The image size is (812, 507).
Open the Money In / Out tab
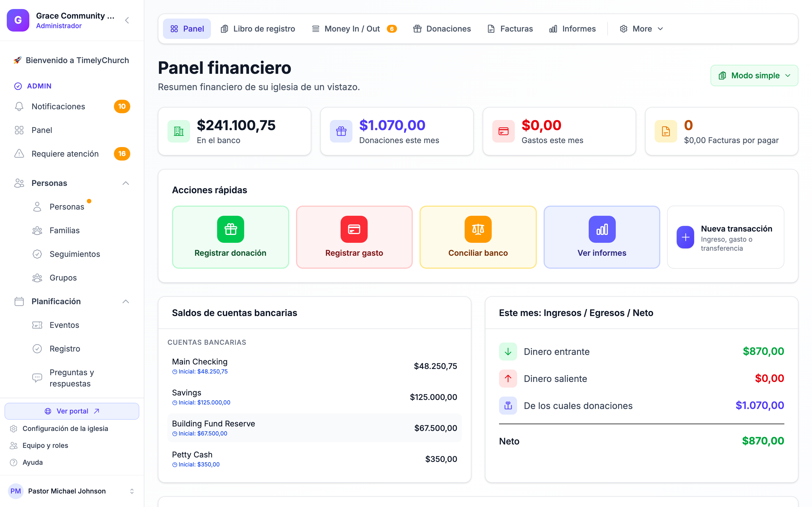tap(354, 29)
